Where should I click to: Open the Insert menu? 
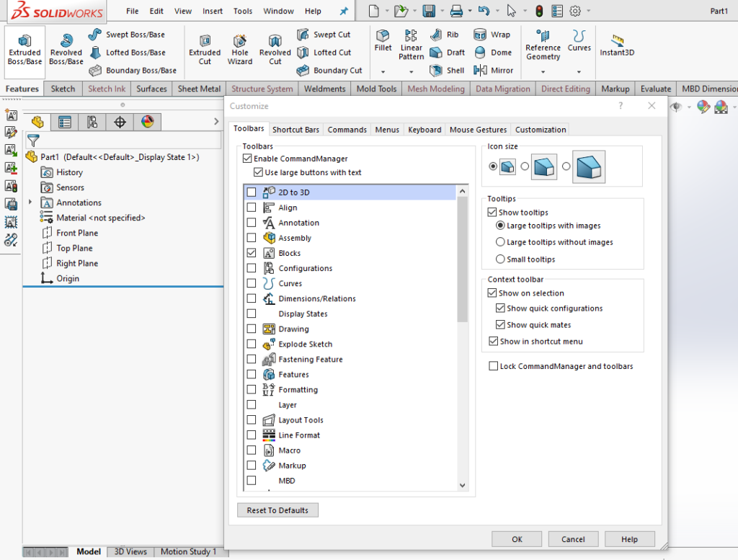(x=213, y=11)
